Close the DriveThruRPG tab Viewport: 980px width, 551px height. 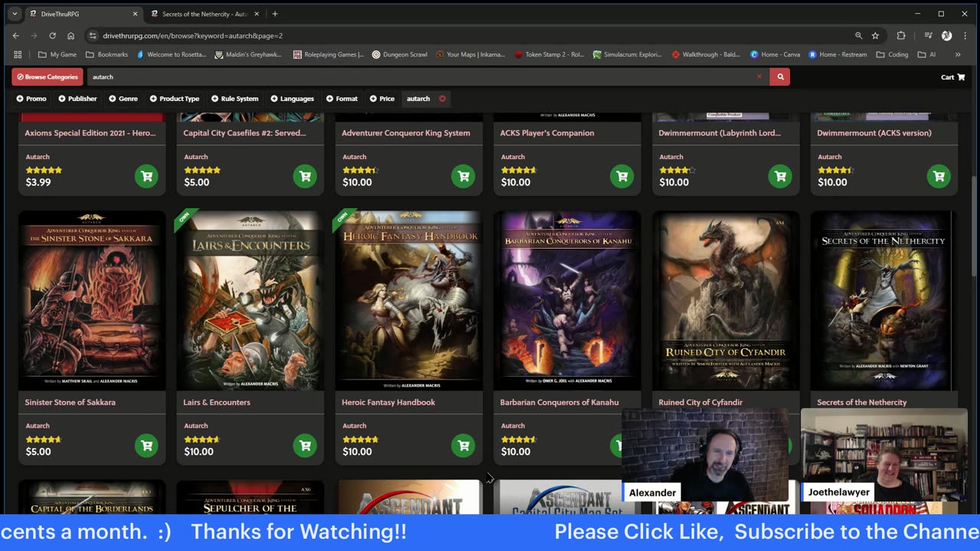[135, 14]
